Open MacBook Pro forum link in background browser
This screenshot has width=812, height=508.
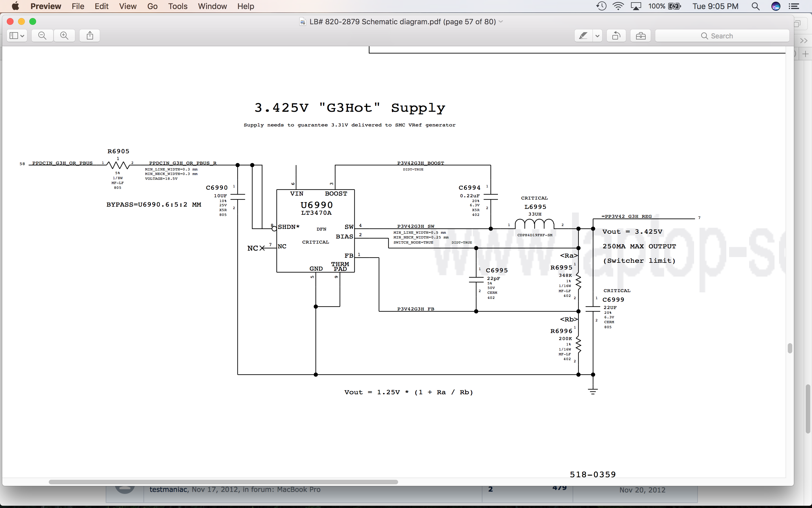point(299,490)
